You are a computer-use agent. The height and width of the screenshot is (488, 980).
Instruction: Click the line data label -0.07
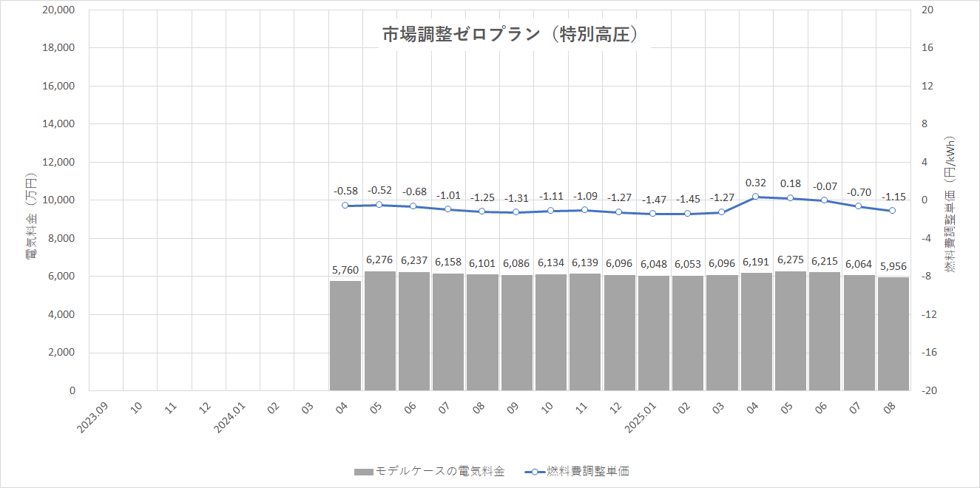click(825, 186)
